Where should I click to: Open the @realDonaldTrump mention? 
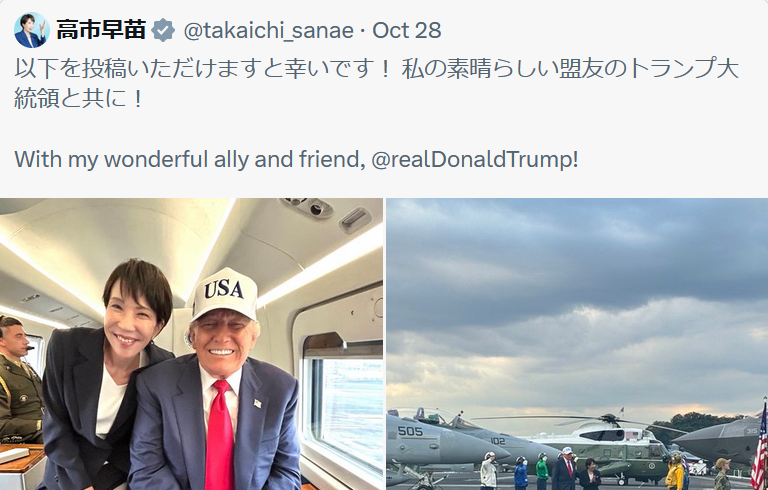(x=473, y=159)
